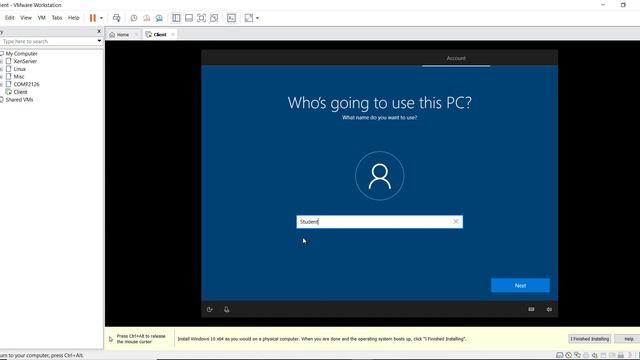Open the VM menu
The width and height of the screenshot is (640, 360).
click(42, 18)
